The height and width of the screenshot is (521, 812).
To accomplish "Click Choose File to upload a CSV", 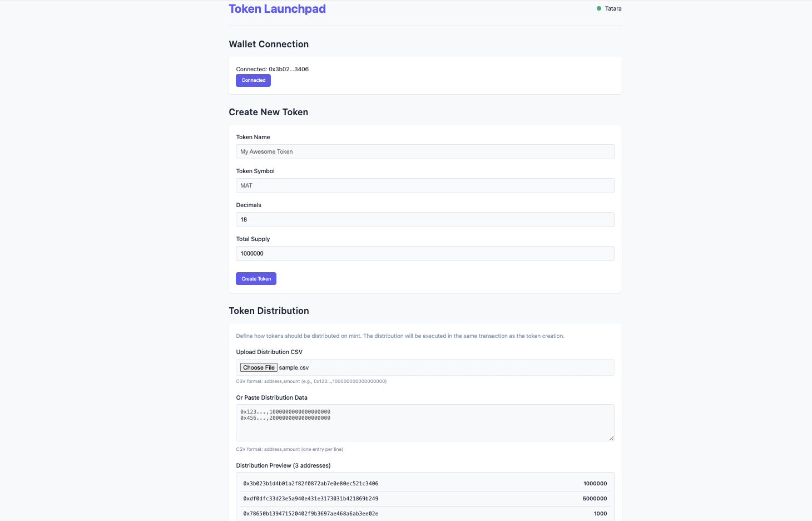I will (259, 367).
